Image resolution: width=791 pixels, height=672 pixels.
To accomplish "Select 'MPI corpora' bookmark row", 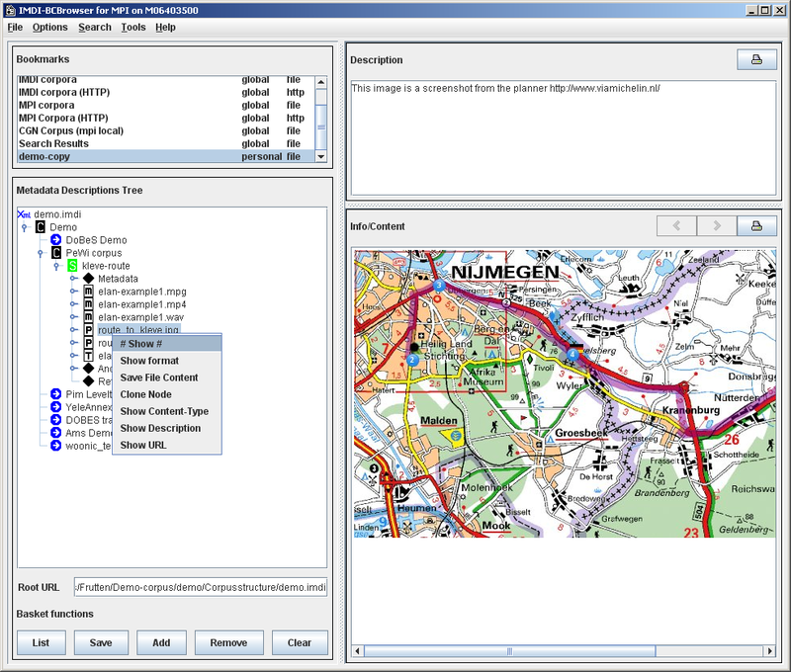I will (x=166, y=105).
